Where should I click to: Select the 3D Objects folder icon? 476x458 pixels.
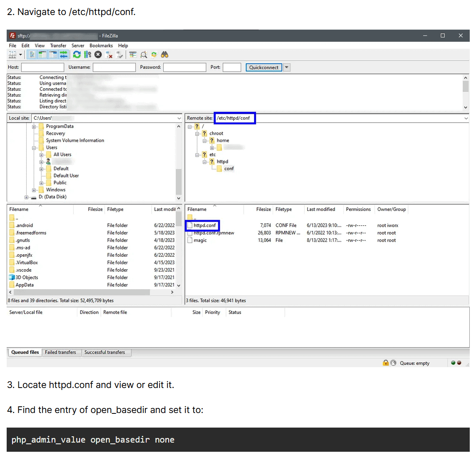tap(12, 277)
